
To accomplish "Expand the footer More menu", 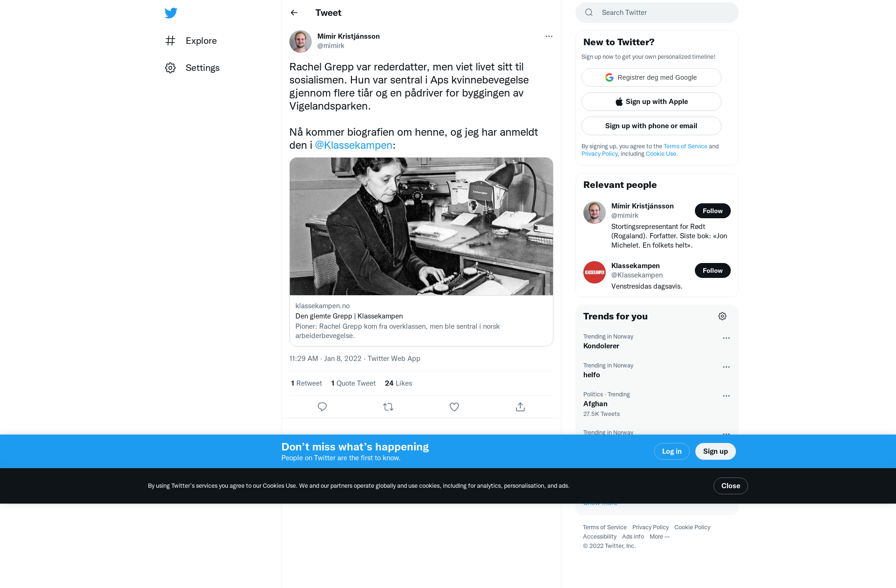I will (x=659, y=537).
